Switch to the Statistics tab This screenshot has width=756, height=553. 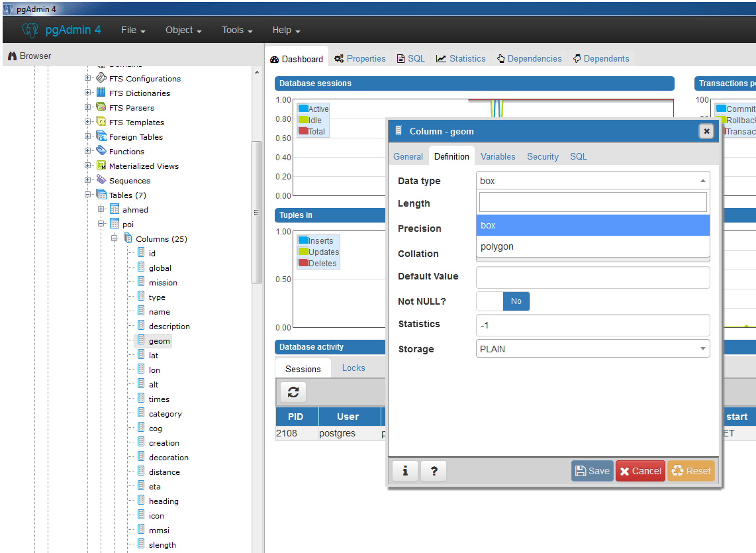click(461, 58)
